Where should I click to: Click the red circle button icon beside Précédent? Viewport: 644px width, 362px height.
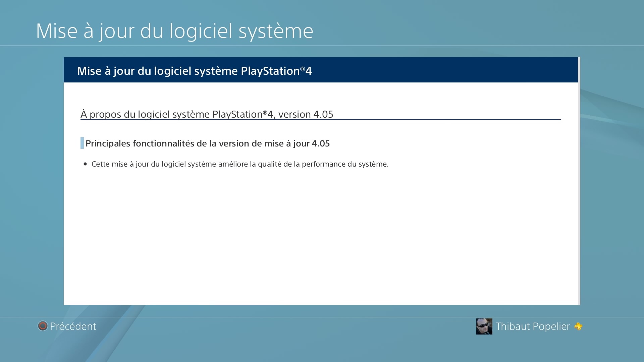pyautogui.click(x=43, y=326)
